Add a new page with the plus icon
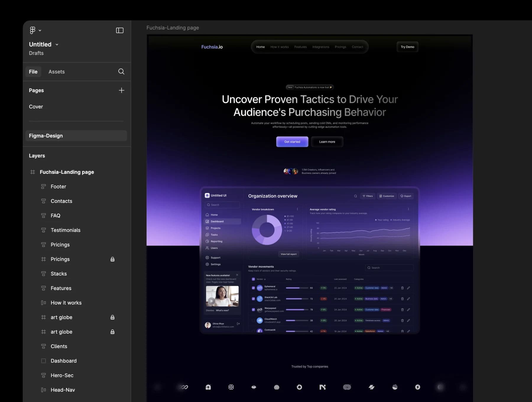This screenshot has height=402, width=532. pyautogui.click(x=121, y=90)
